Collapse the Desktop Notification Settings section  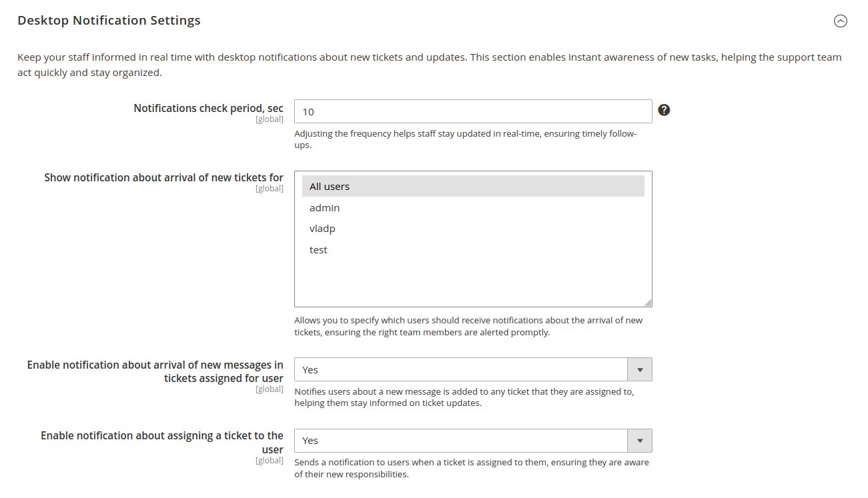pos(840,21)
